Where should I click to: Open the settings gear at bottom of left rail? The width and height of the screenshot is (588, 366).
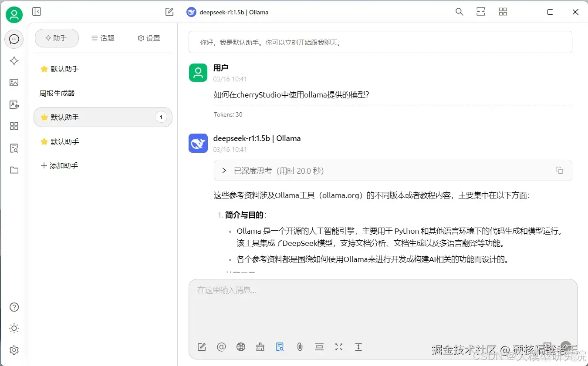coord(14,350)
